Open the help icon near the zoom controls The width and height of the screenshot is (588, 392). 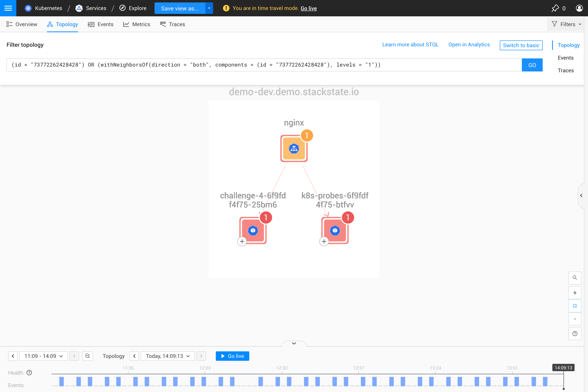pyautogui.click(x=575, y=333)
